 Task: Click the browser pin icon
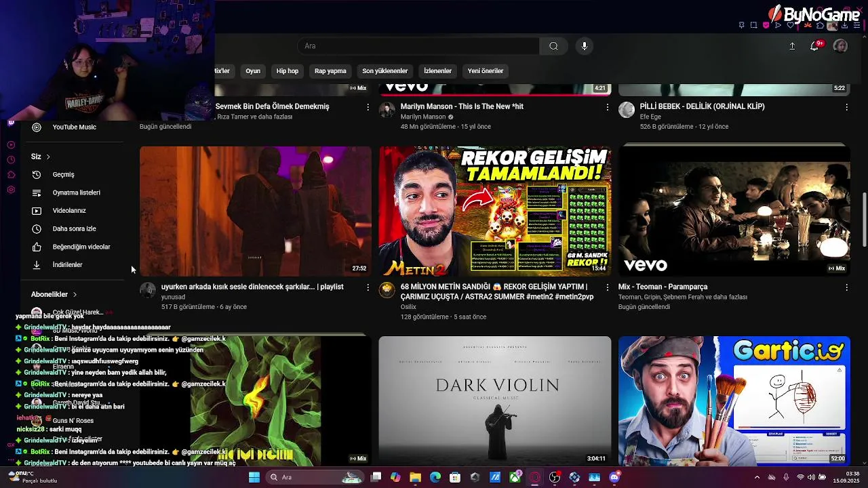point(741,25)
